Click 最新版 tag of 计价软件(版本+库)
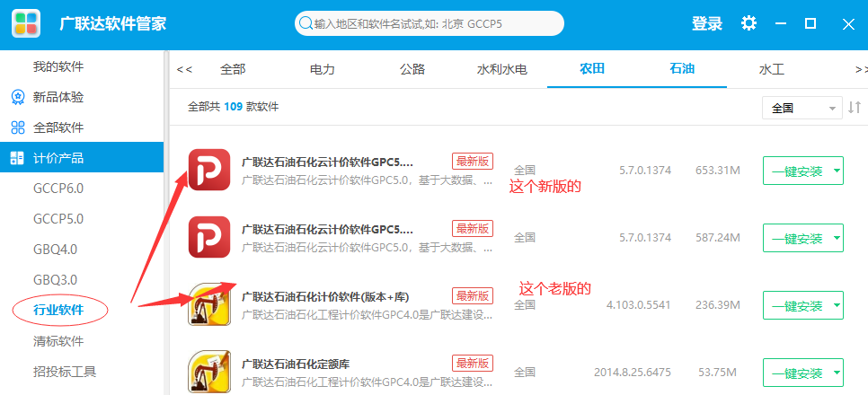This screenshot has height=395, width=868. tap(473, 295)
